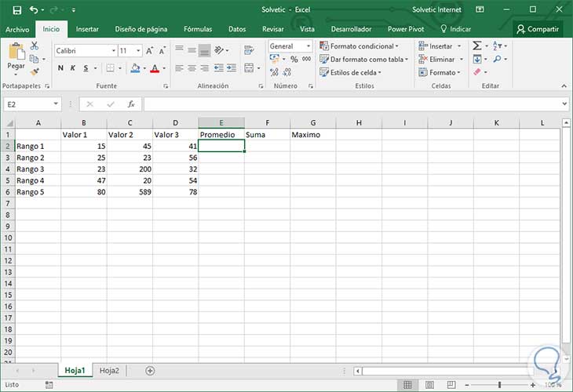Image resolution: width=573 pixels, height=392 pixels.
Task: Pick the red font color A
Action: click(155, 68)
